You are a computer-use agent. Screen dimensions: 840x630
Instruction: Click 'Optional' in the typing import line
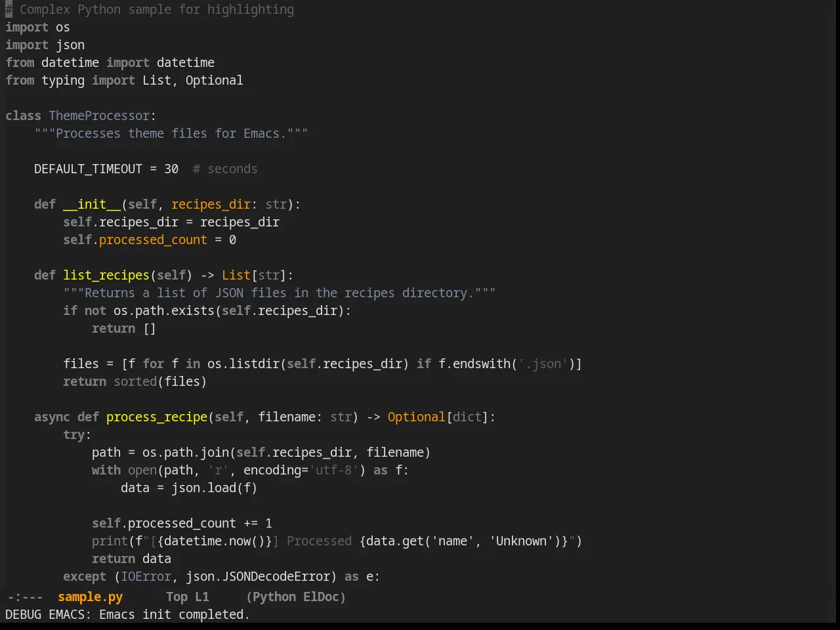[x=214, y=80]
